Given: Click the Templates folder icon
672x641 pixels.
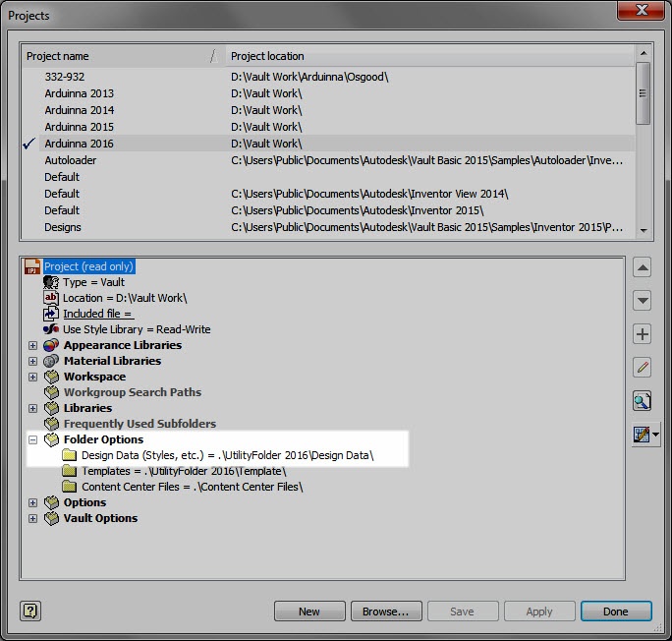Looking at the screenshot, I should pos(69,471).
